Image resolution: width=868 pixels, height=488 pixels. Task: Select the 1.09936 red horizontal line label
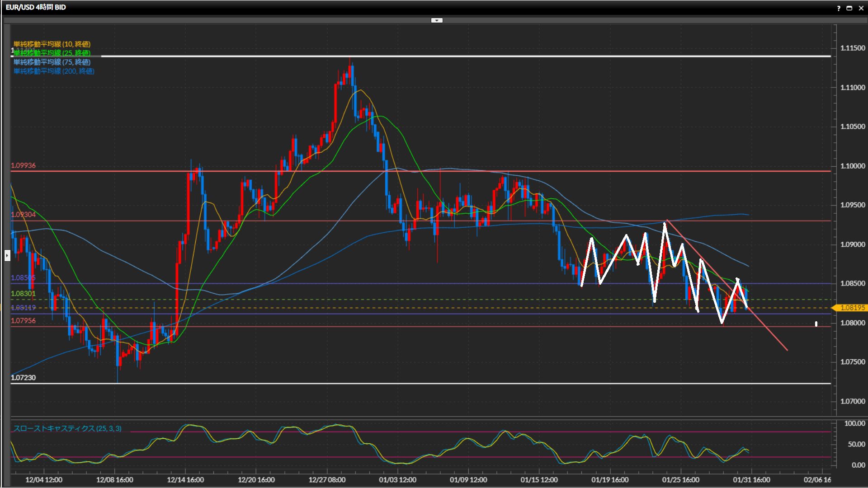tap(24, 165)
